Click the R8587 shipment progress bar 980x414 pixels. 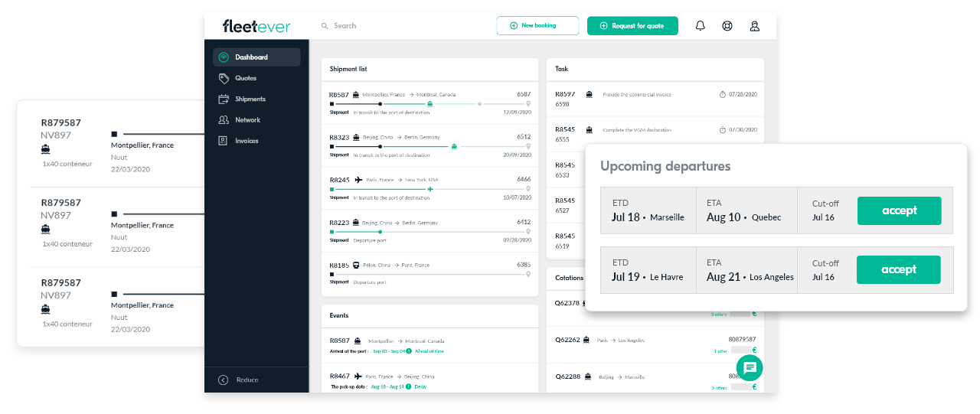(x=430, y=104)
